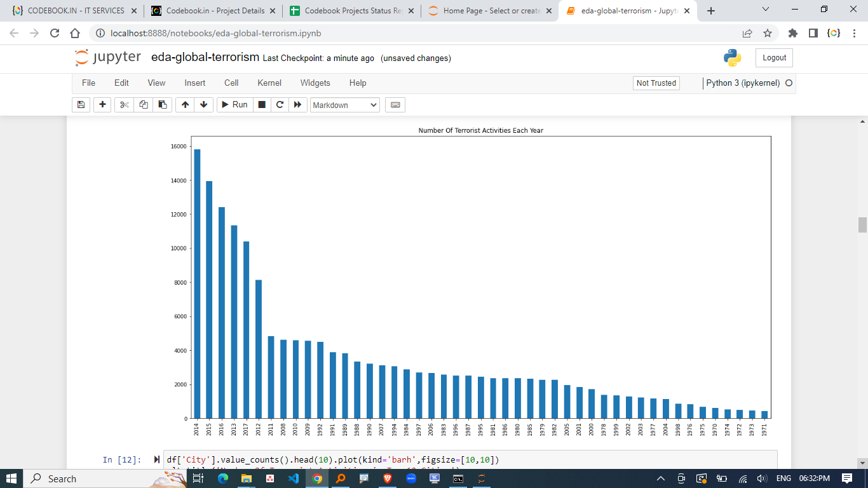Click the Jupyter logo
The width and height of the screenshot is (868, 488).
tap(108, 57)
